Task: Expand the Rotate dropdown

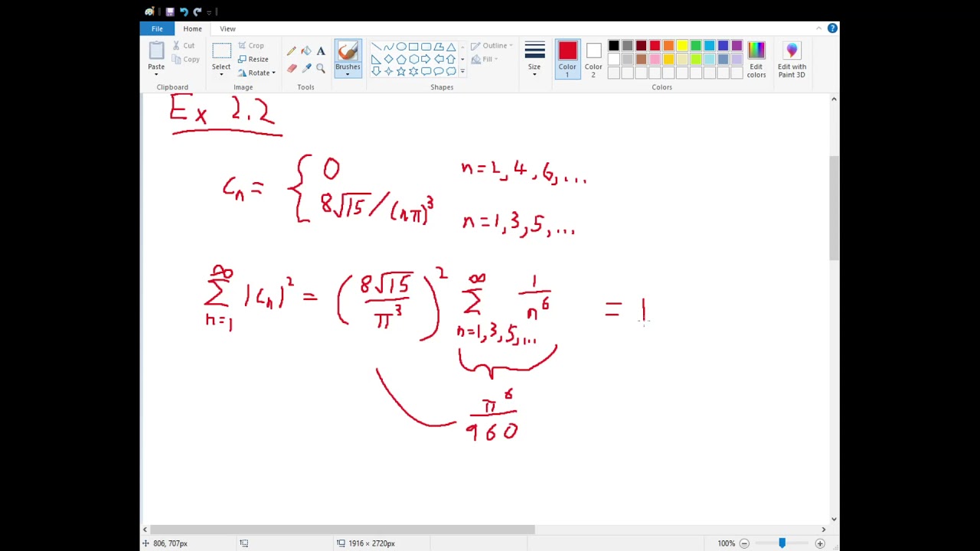Action: tap(273, 73)
